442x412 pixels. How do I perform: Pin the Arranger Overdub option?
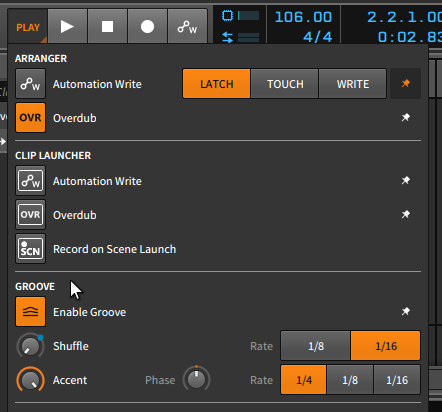click(406, 117)
